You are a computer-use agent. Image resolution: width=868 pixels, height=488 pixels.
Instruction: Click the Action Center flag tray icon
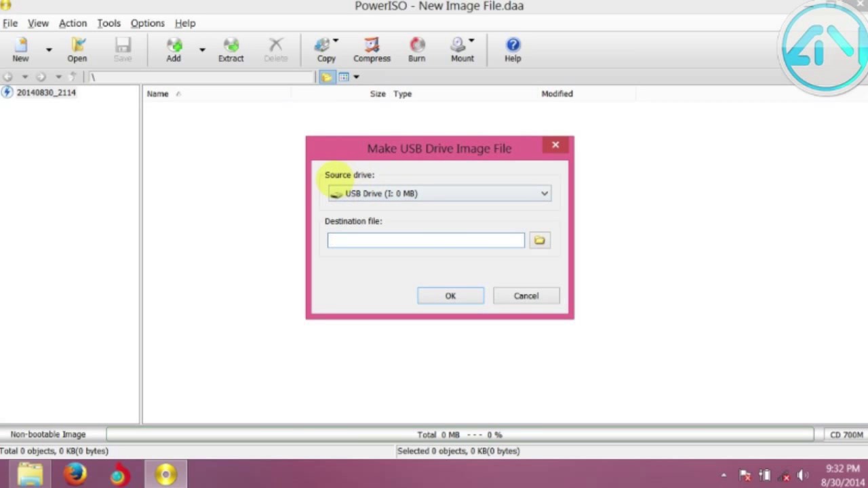tap(745, 476)
